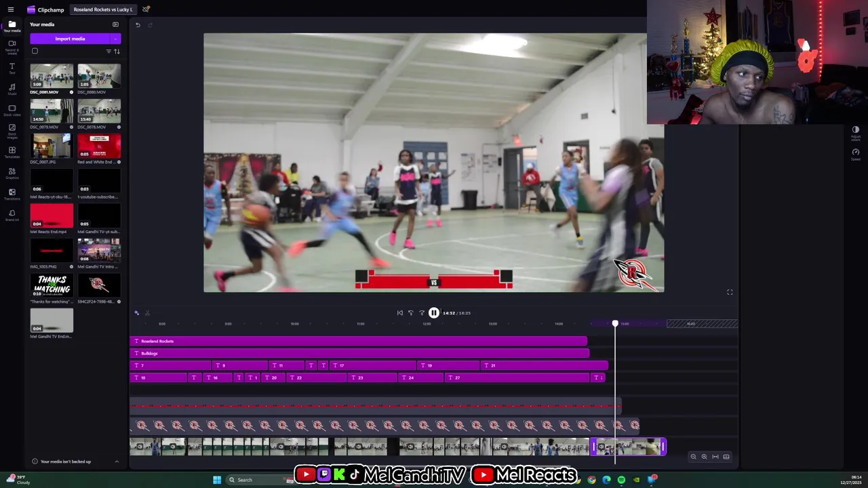This screenshot has width=868, height=488.
Task: Open the Music sidebar tab
Action: [12, 89]
